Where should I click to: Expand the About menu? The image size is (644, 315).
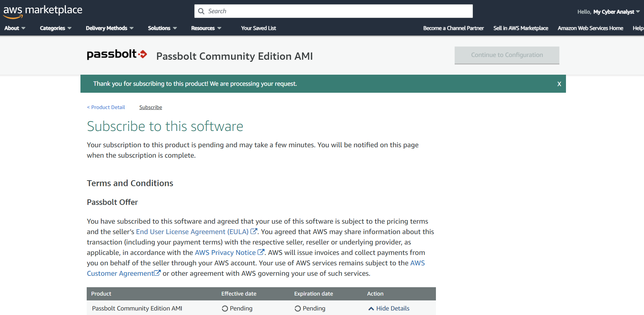point(15,28)
